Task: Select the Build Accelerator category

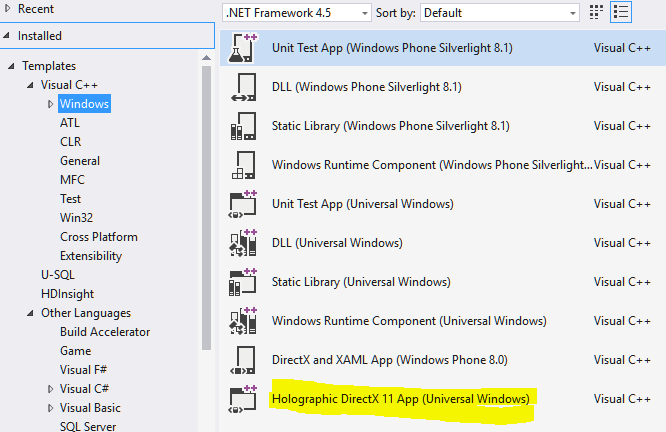Action: 105,332
